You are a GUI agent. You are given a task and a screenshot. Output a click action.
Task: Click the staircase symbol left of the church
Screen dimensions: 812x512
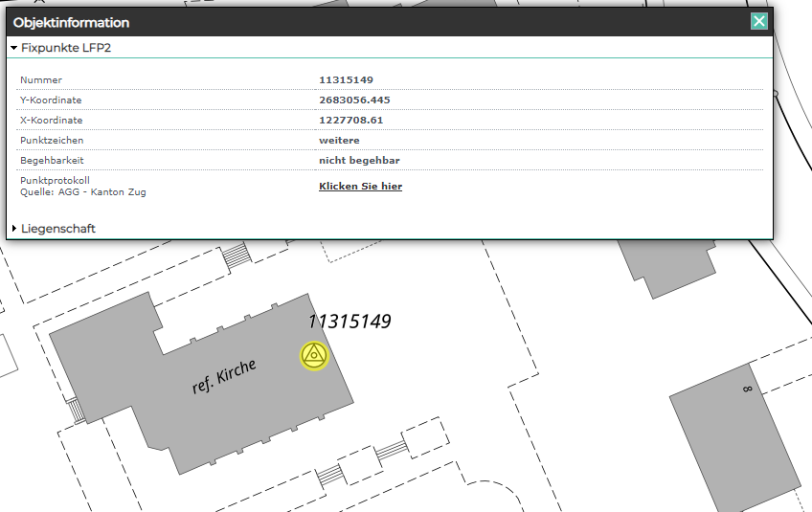[x=76, y=411]
